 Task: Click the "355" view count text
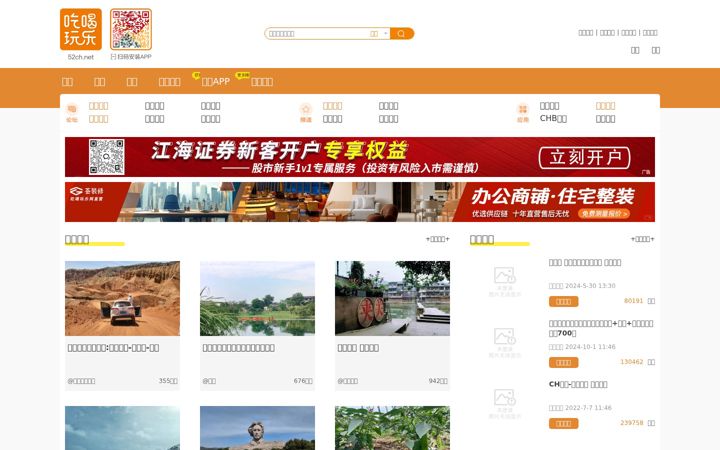[168, 381]
